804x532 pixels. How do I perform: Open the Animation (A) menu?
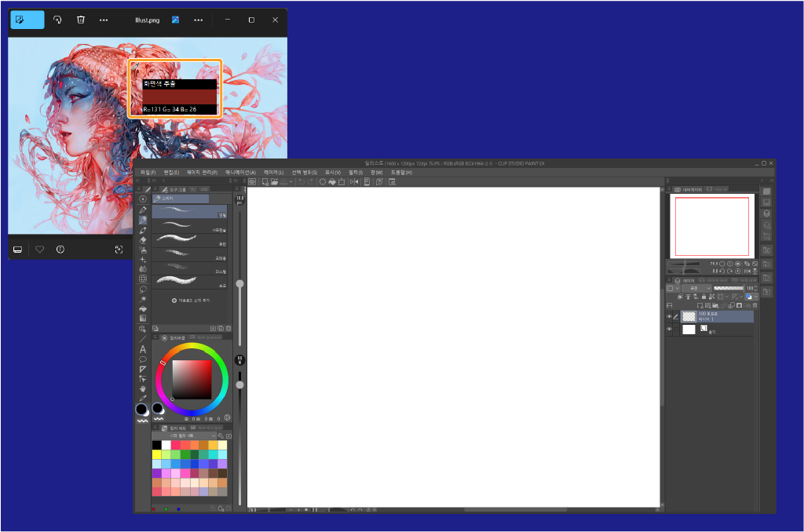click(x=240, y=173)
